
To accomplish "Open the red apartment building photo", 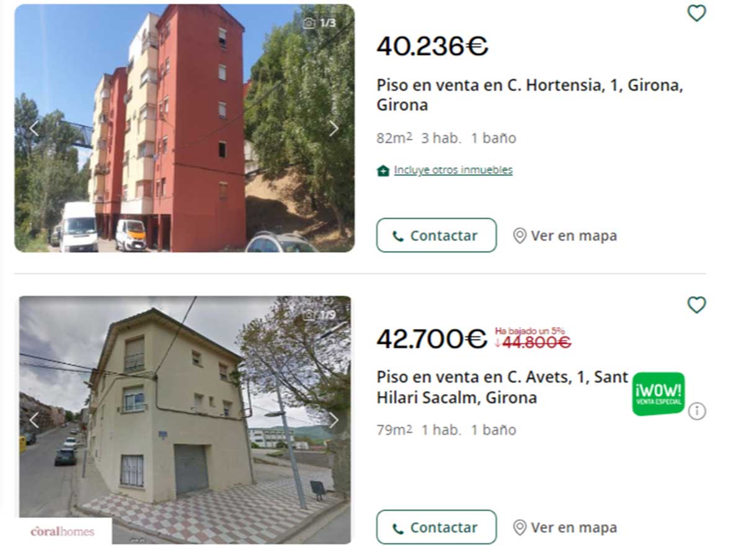I will [x=185, y=128].
